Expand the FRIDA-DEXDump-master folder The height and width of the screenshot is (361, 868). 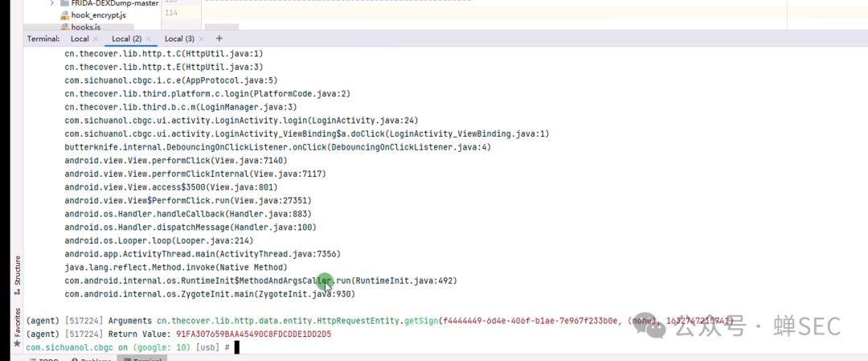(52, 2)
